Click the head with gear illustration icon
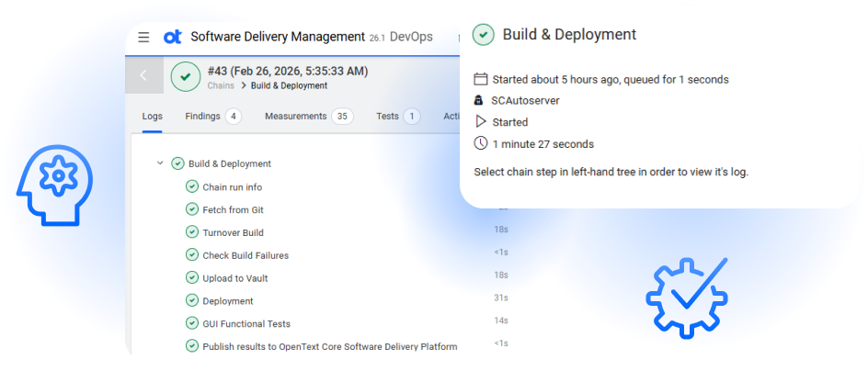The height and width of the screenshot is (371, 868). tap(55, 185)
